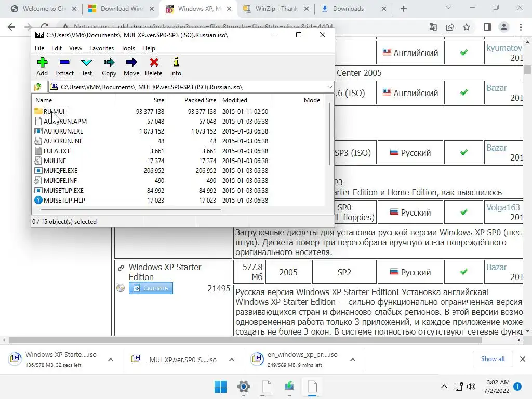The image size is (532, 399).
Task: Click the 7-Zip file list vertical scrollbar
Action: coord(329,134)
